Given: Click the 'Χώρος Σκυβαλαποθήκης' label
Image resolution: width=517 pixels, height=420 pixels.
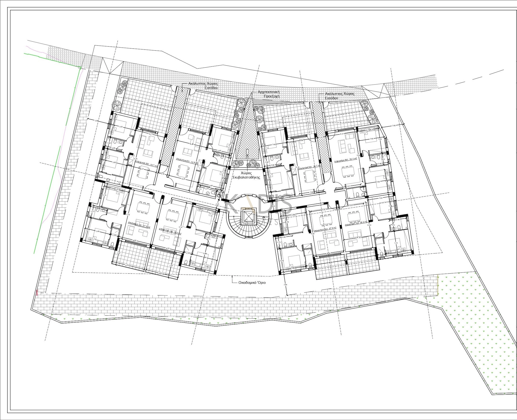Looking at the screenshot, I should pyautogui.click(x=247, y=175).
